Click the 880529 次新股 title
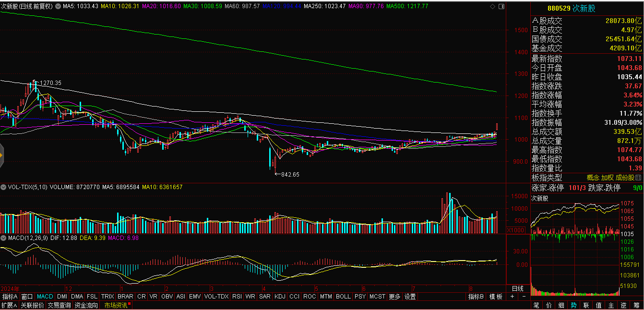This screenshot has height=310, width=644. point(572,9)
